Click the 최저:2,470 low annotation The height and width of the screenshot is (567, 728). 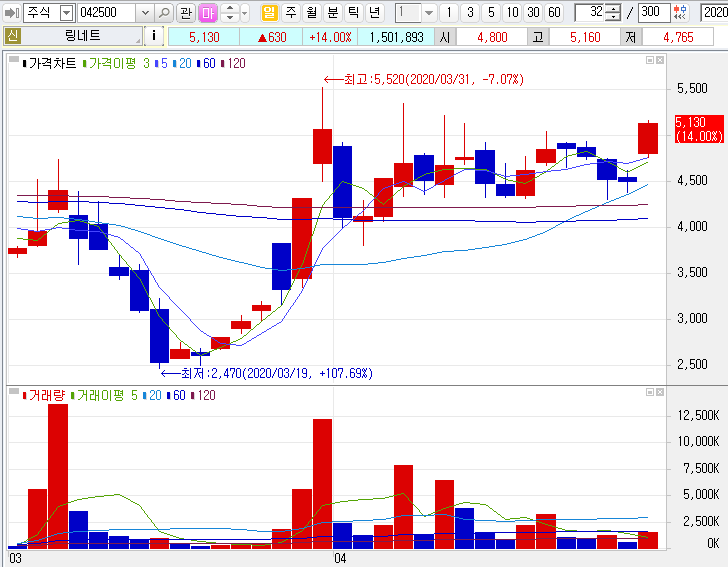pyautogui.click(x=266, y=373)
